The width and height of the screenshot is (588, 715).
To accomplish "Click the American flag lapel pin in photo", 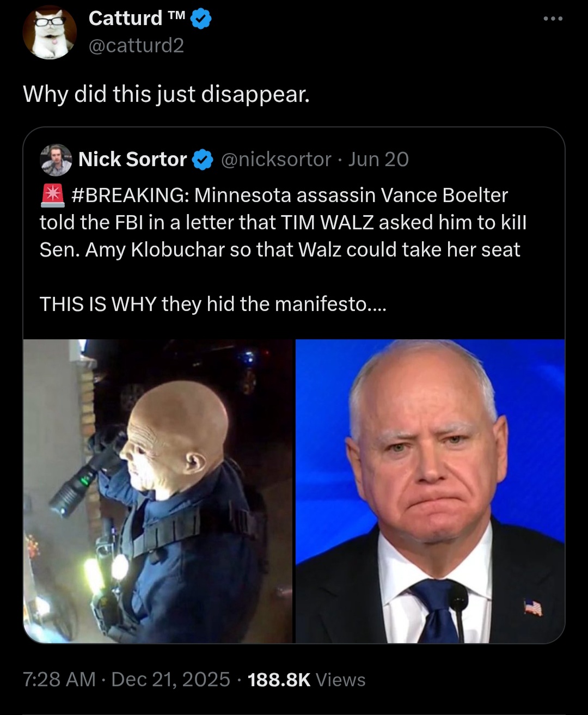I will click(x=532, y=606).
